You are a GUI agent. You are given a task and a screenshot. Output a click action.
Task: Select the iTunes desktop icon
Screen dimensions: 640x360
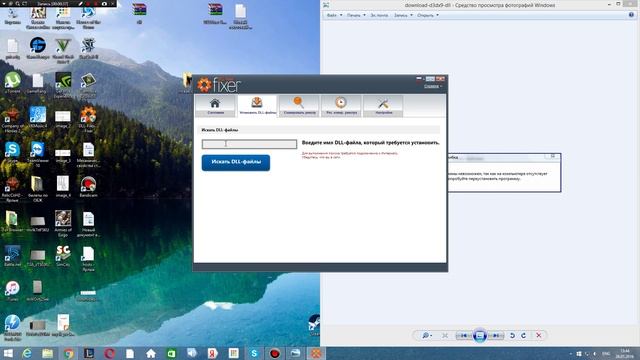[x=12, y=291]
